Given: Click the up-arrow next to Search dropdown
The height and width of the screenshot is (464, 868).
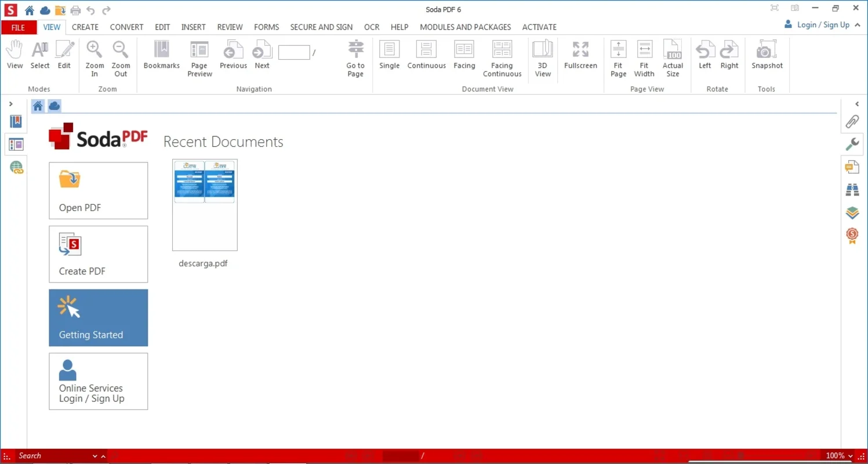Looking at the screenshot, I should (x=103, y=456).
